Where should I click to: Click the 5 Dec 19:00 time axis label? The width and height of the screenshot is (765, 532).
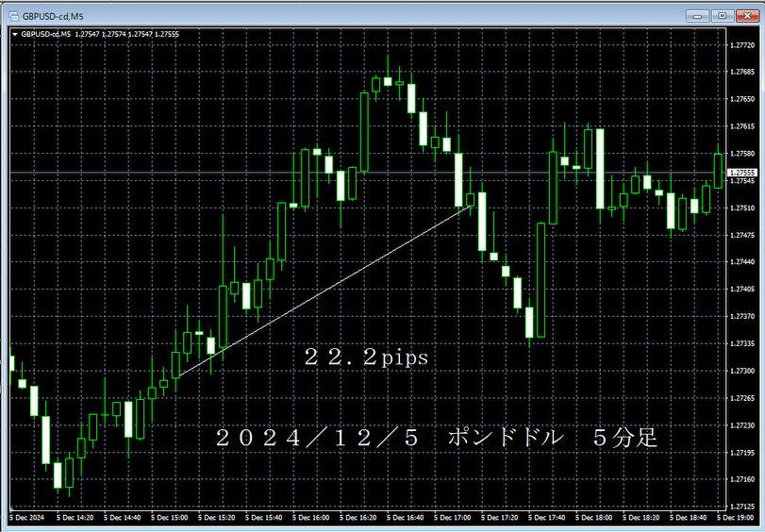[x=736, y=518]
